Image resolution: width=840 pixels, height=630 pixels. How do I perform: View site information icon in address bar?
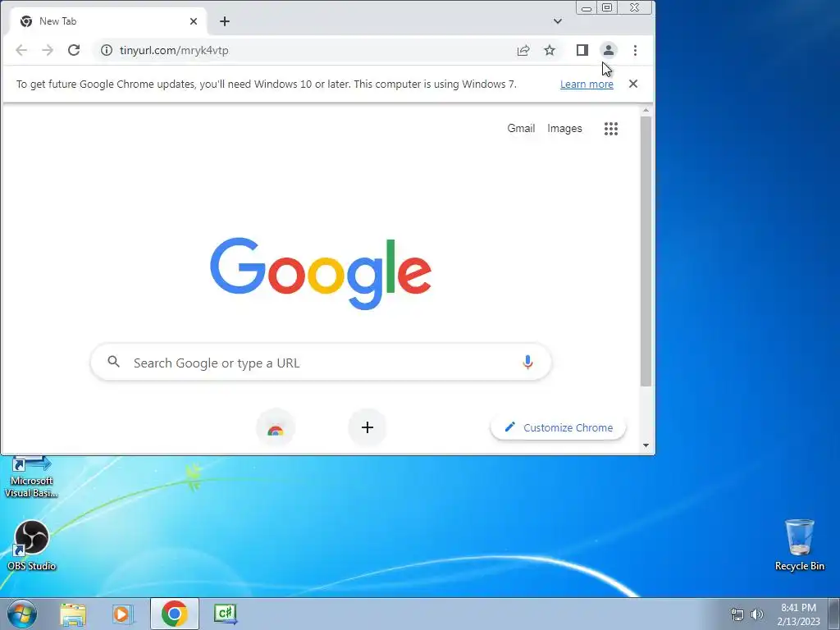tap(107, 50)
